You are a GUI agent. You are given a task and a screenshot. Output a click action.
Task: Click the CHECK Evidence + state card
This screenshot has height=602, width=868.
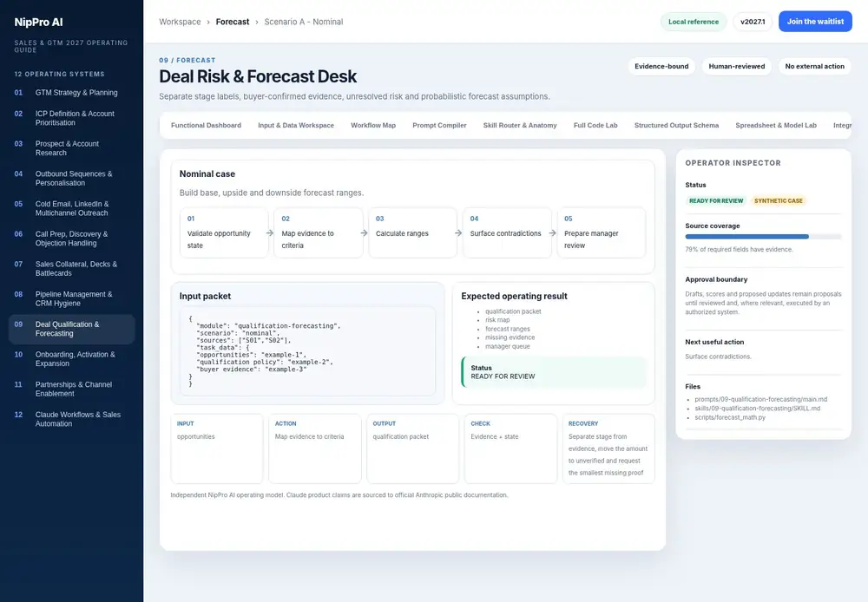(x=510, y=448)
